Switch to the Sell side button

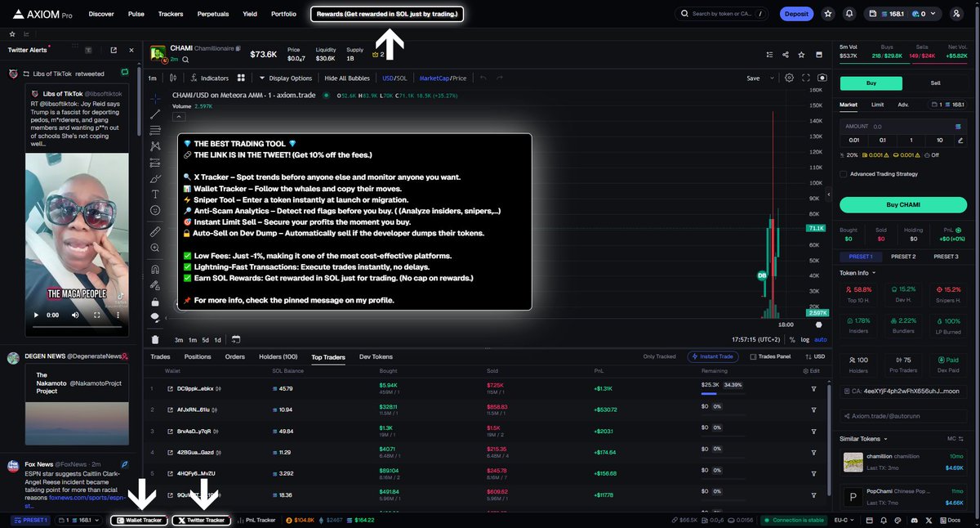[935, 83]
